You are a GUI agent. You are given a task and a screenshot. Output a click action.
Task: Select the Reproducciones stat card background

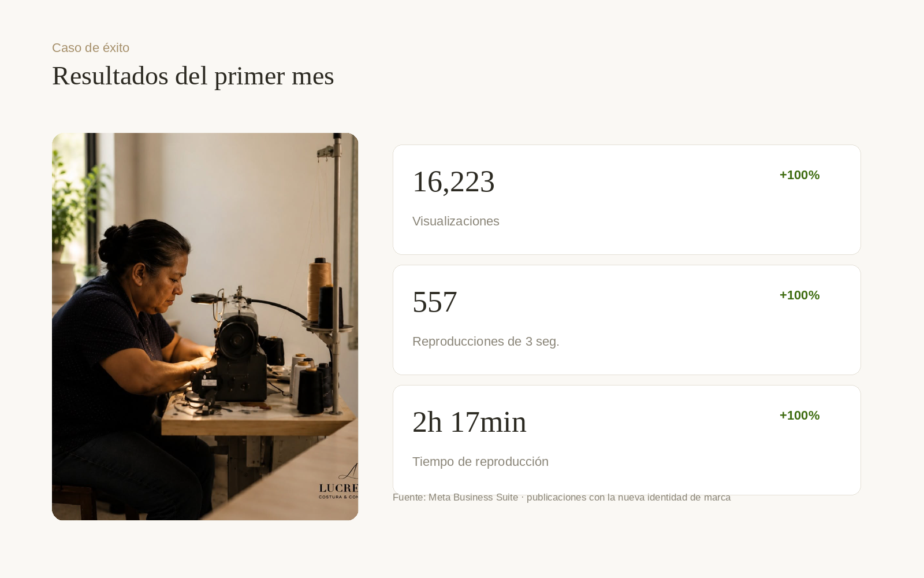click(627, 320)
